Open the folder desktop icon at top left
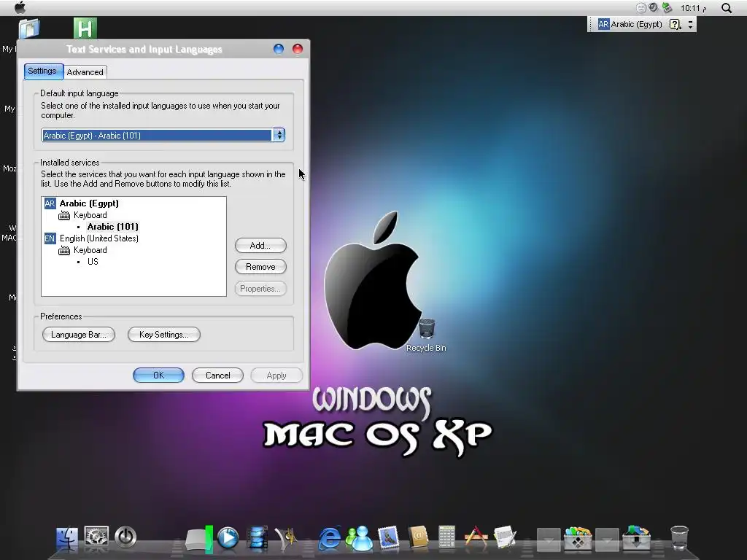Viewport: 747px width, 560px height. 29,28
